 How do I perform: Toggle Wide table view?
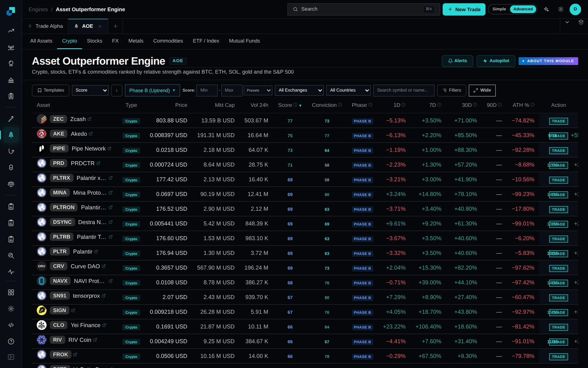click(x=482, y=91)
